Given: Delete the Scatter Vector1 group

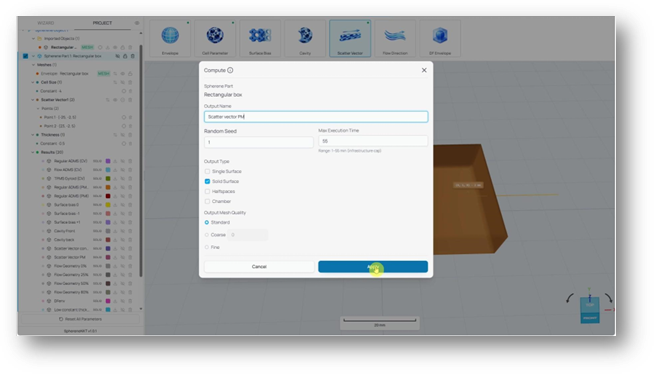Looking at the screenshot, I should tap(130, 100).
